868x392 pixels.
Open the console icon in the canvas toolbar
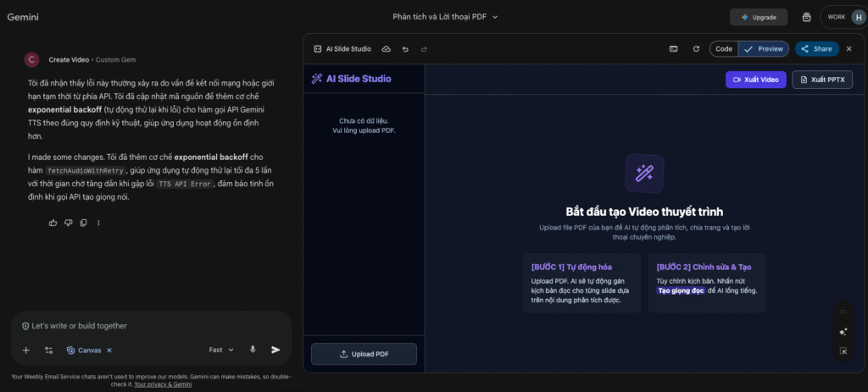pyautogui.click(x=673, y=49)
